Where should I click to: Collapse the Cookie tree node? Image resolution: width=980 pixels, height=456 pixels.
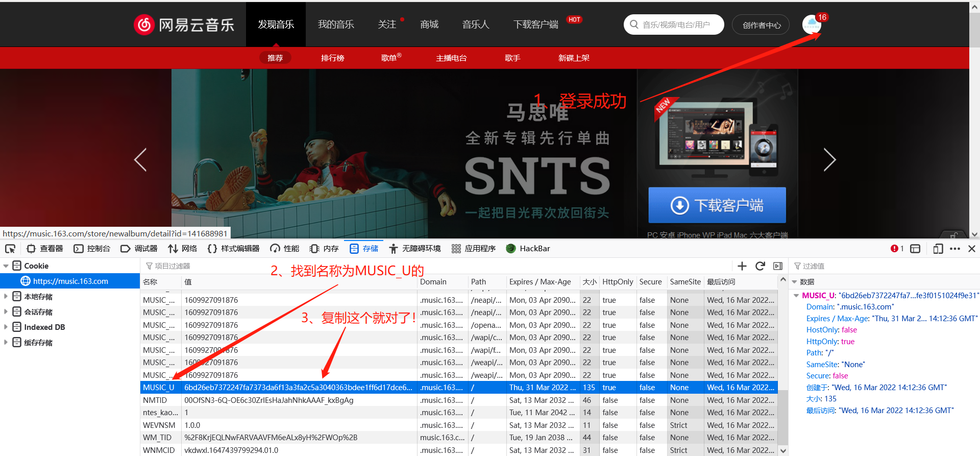pyautogui.click(x=6, y=266)
